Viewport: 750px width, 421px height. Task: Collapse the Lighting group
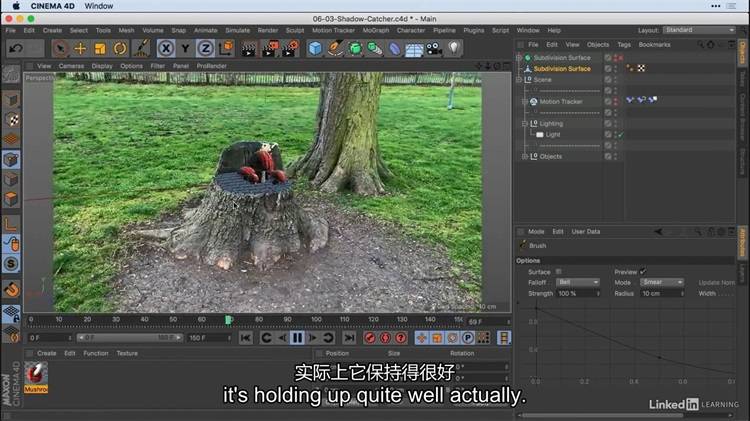524,123
